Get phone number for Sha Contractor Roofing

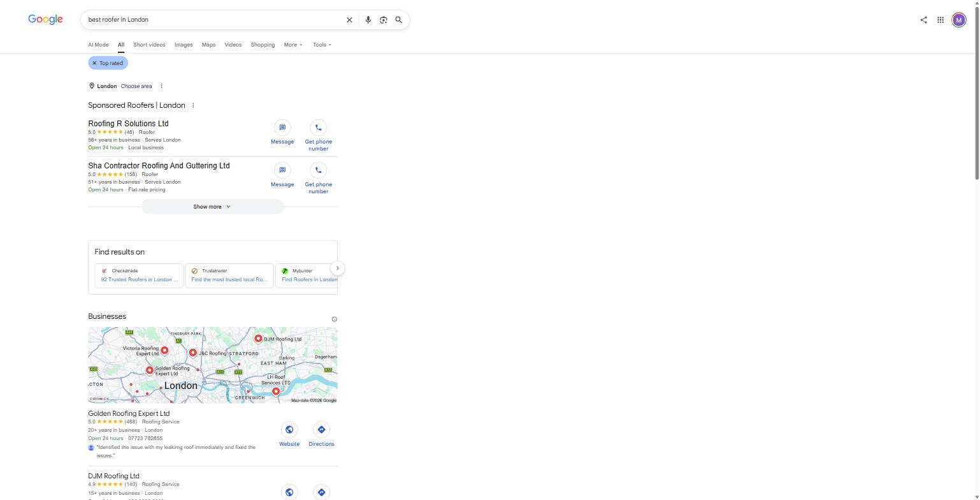(x=319, y=178)
